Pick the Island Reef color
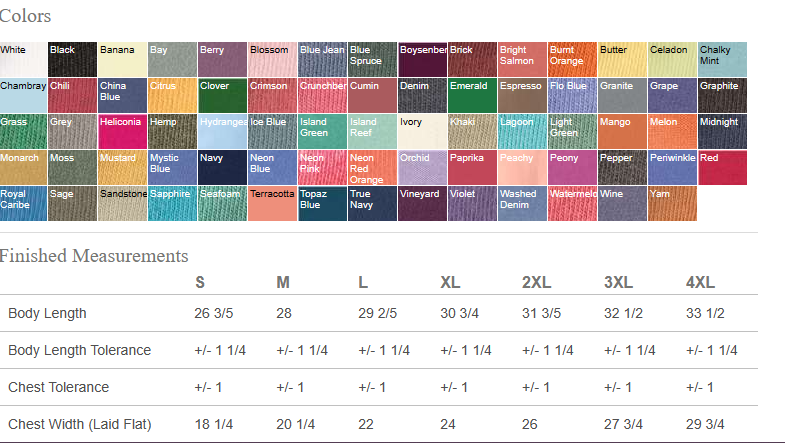Image resolution: width=785 pixels, height=443 pixels. pos(373,131)
